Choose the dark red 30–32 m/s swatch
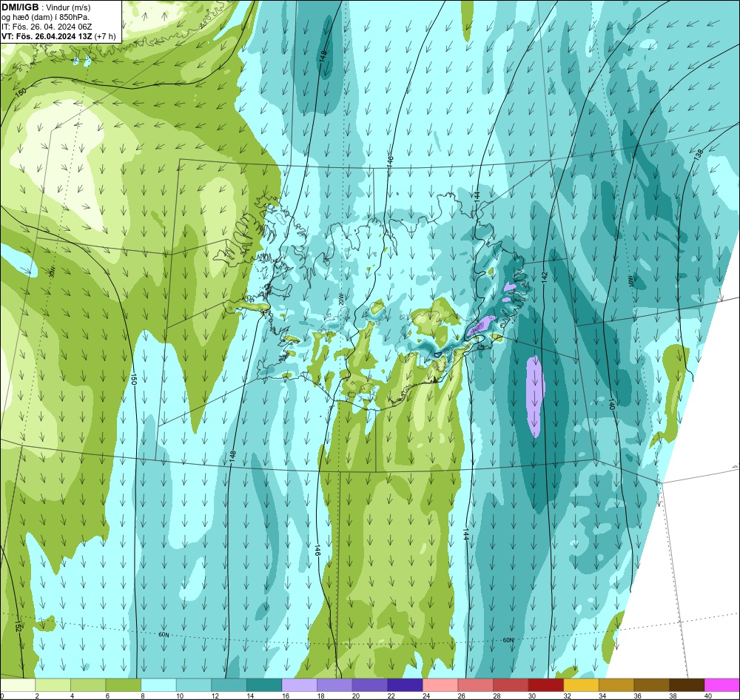 point(545,685)
